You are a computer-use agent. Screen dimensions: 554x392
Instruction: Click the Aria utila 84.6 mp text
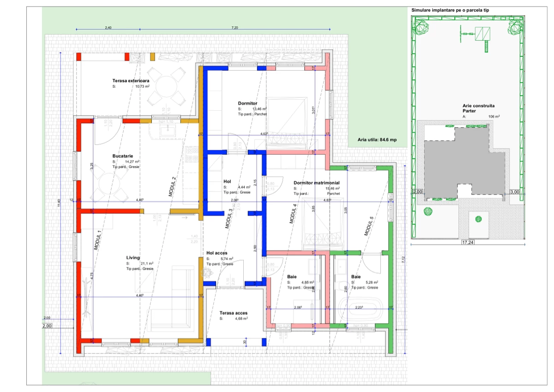click(377, 139)
